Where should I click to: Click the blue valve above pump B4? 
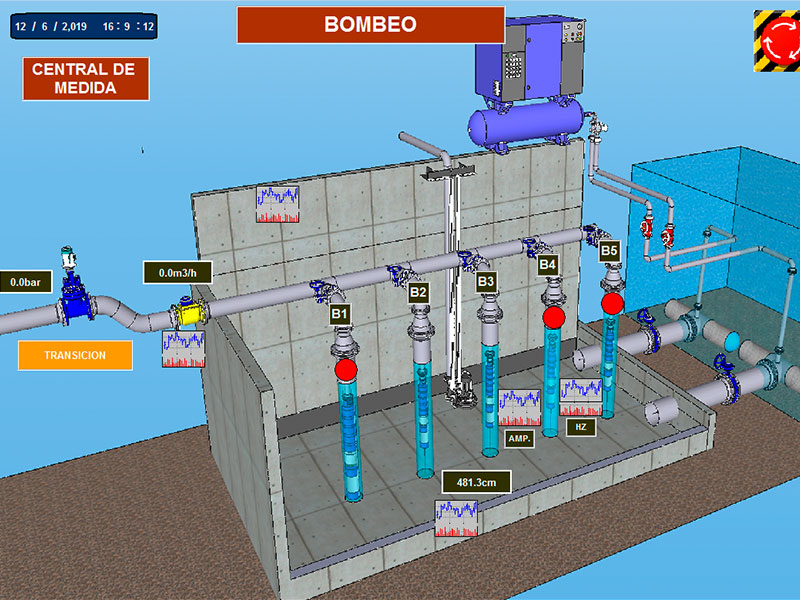(x=534, y=247)
